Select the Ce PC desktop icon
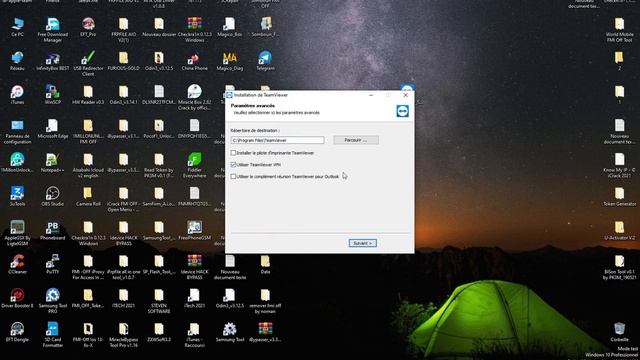Screen dimensions: 640x360 [x=17, y=28]
